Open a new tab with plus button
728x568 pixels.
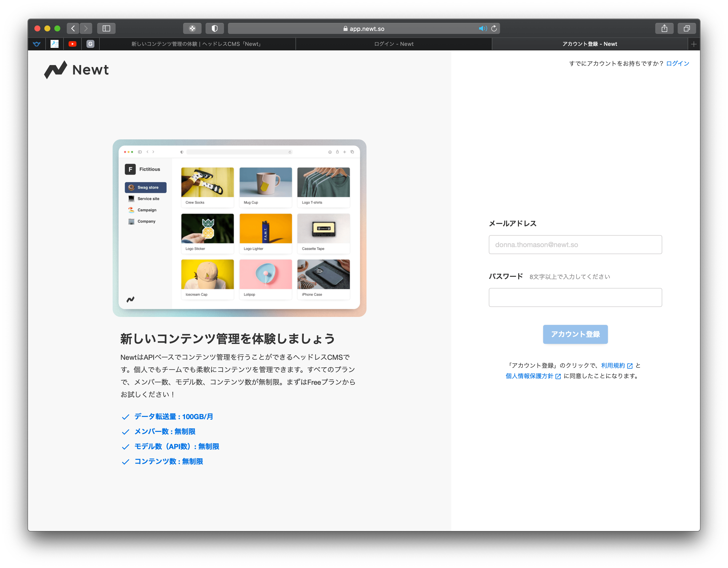[694, 44]
